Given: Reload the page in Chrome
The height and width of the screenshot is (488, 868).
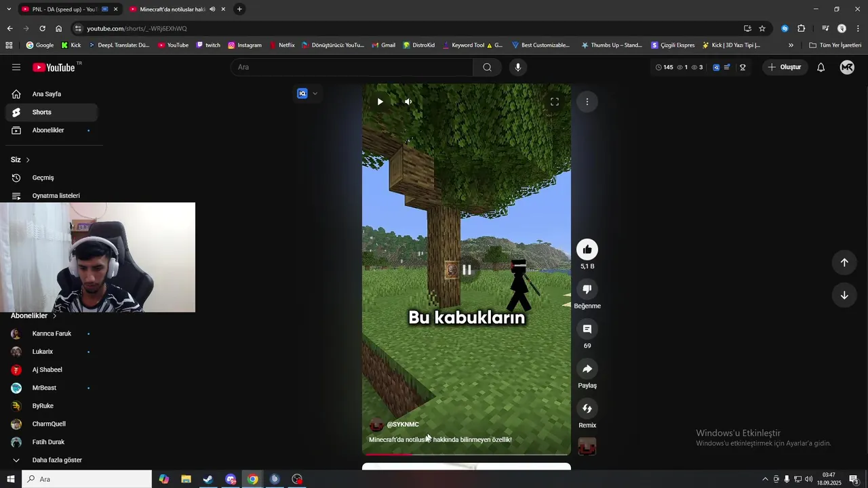Looking at the screenshot, I should tap(42, 28).
